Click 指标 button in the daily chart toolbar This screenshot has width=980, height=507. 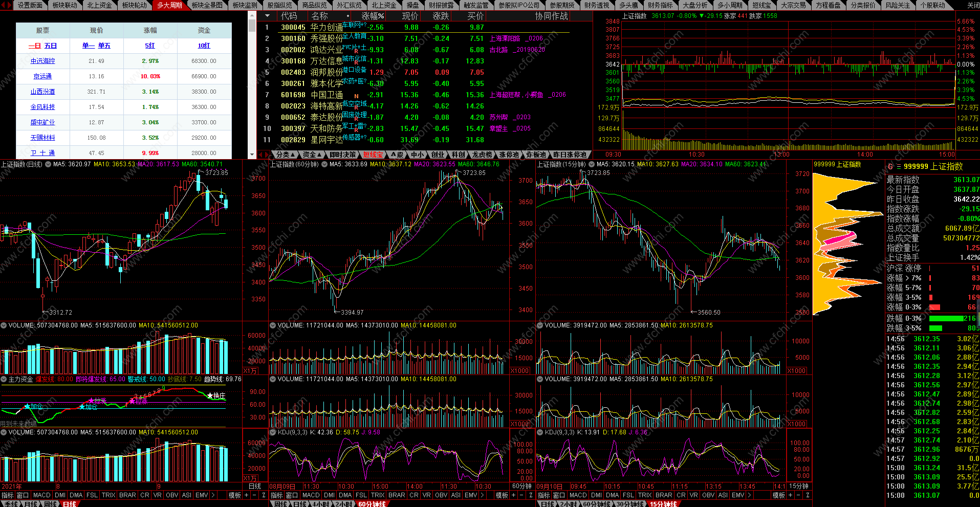[8, 495]
